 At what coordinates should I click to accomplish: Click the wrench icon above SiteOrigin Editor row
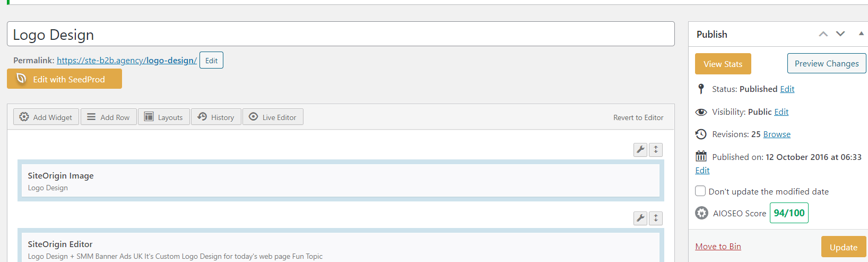pos(640,218)
